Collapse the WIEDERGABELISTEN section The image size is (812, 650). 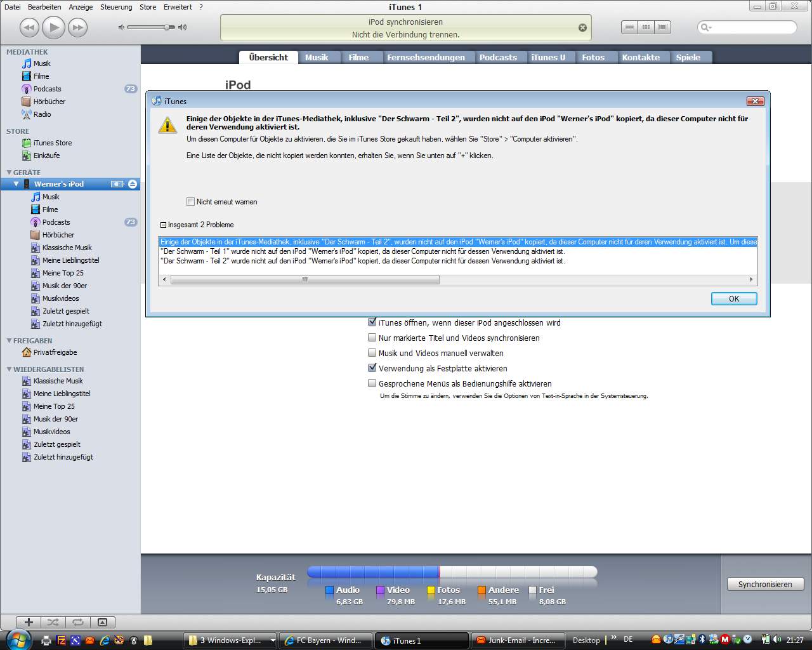click(x=9, y=369)
